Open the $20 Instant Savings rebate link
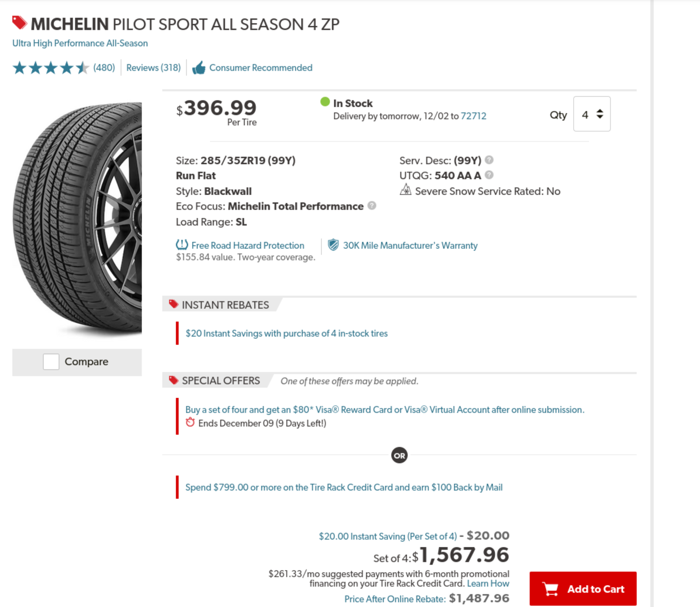 point(286,333)
